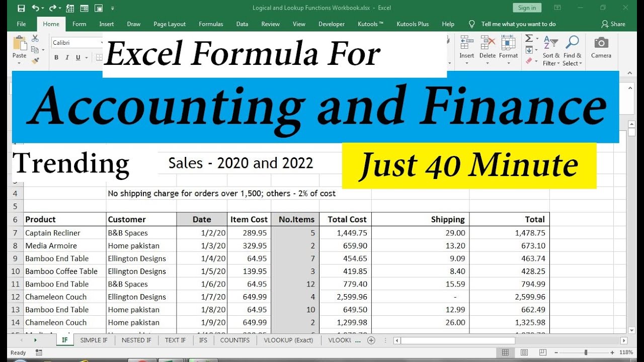The width and height of the screenshot is (644, 362).
Task: Switch to the Formulas ribbon tab
Action: [211, 24]
